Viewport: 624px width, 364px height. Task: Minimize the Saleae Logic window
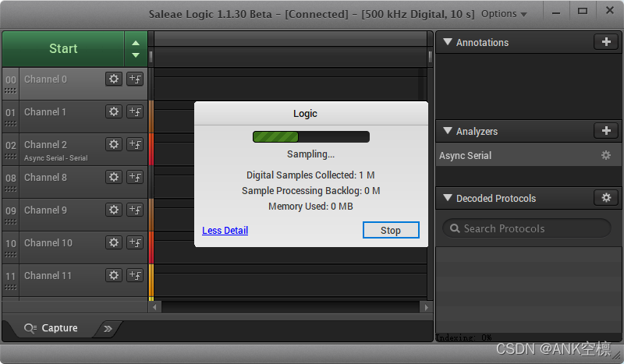[556, 12]
